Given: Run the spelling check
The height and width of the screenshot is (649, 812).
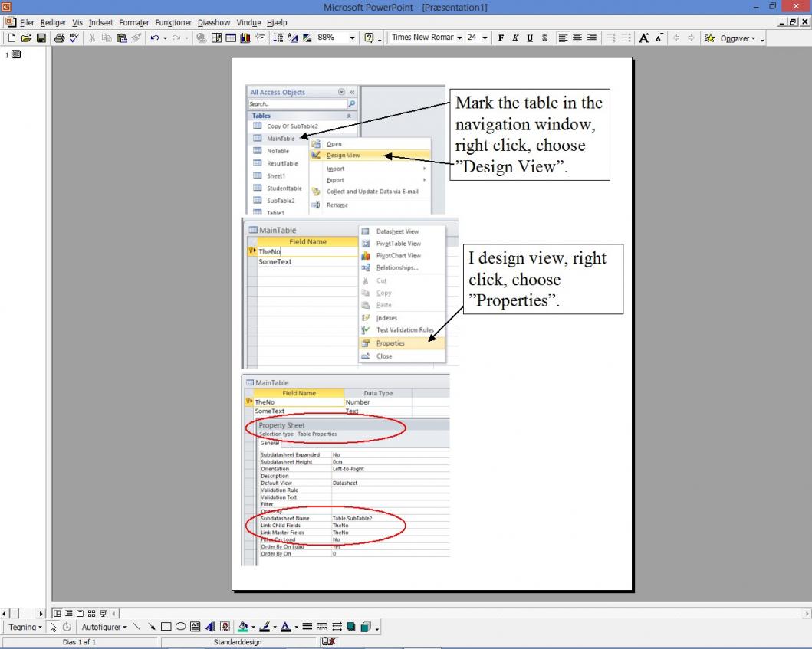Looking at the screenshot, I should (74, 38).
